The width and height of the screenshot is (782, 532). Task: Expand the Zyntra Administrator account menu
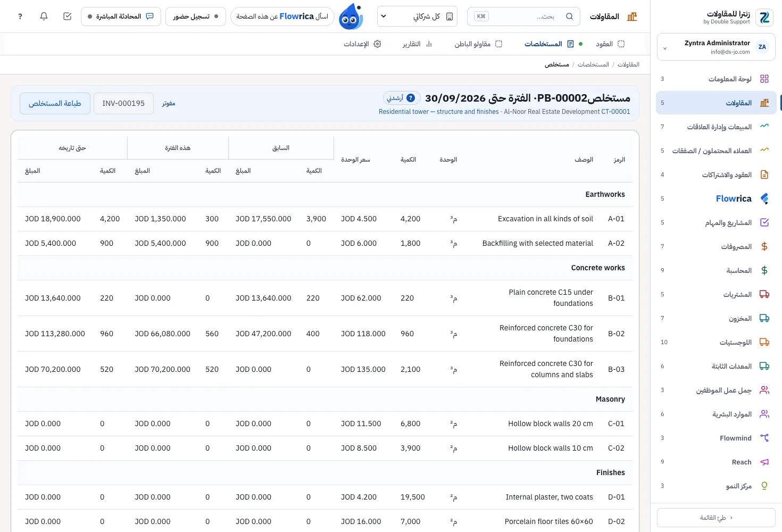click(716, 47)
